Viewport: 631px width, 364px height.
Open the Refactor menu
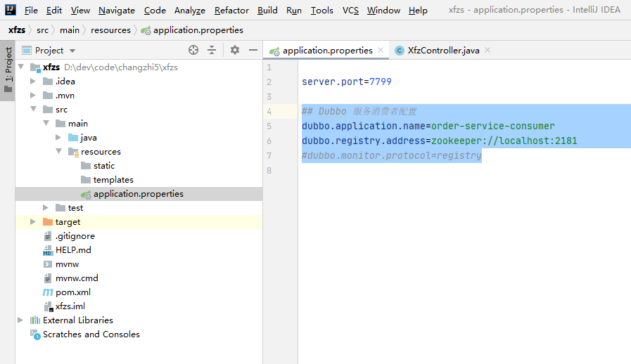(231, 11)
